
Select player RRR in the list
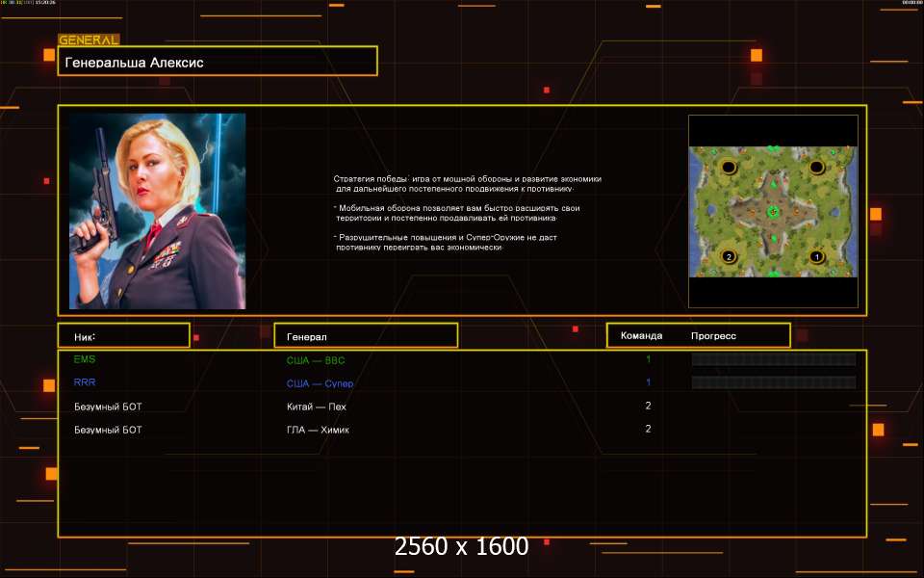pos(85,382)
